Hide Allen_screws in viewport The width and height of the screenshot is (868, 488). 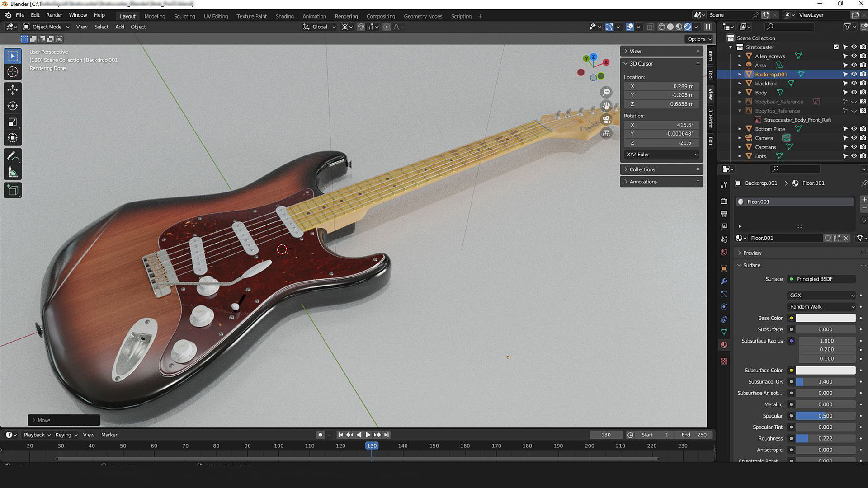854,56
